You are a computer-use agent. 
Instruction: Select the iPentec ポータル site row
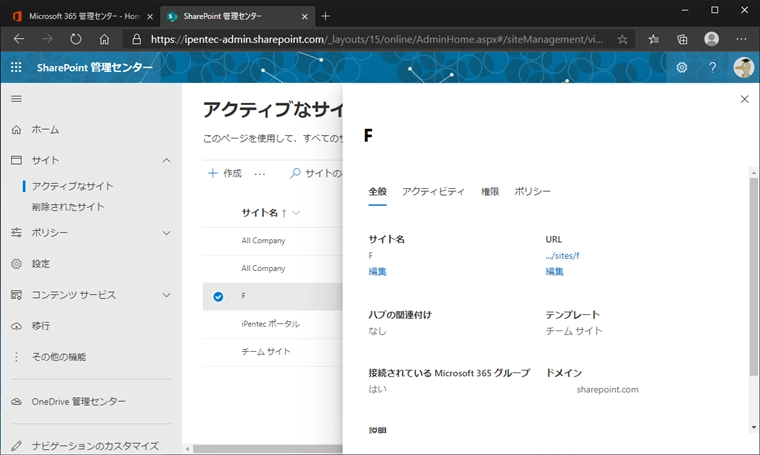[x=272, y=324]
